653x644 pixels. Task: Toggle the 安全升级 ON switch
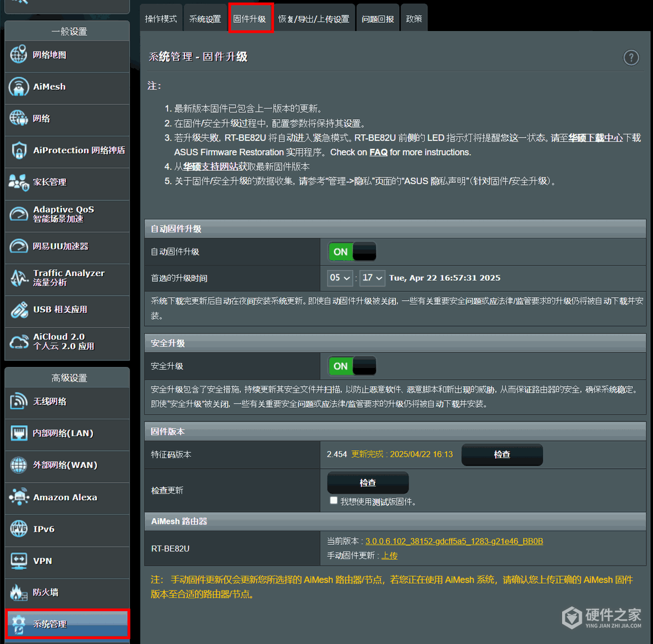tap(352, 366)
